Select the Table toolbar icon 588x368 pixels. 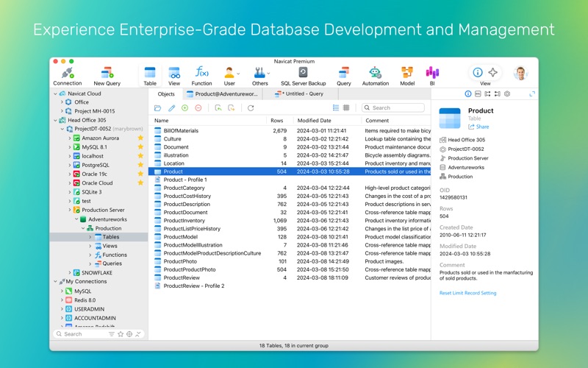pos(150,77)
